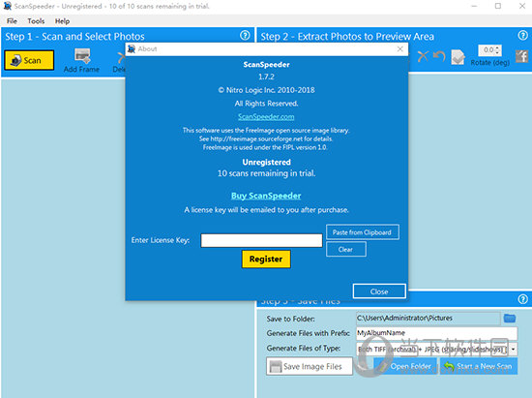
Task: Click the yellow Register button
Action: (x=266, y=260)
